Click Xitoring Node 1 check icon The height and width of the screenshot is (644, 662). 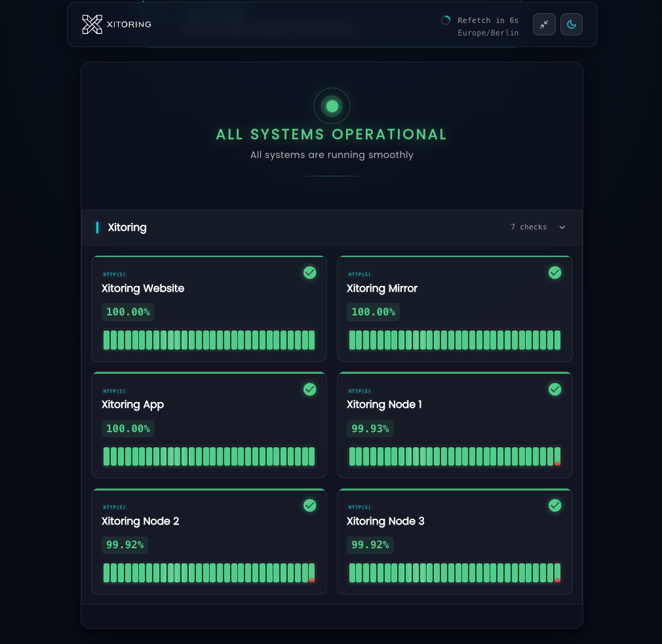(555, 390)
